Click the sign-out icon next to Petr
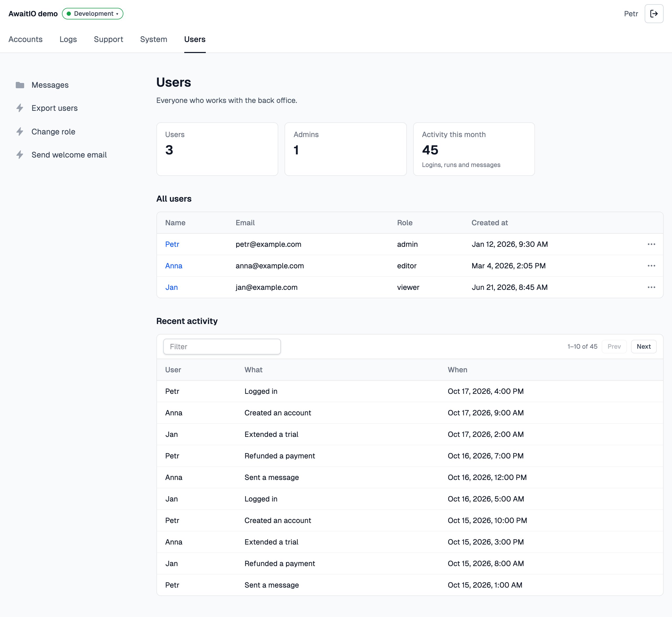672x617 pixels. tap(654, 14)
